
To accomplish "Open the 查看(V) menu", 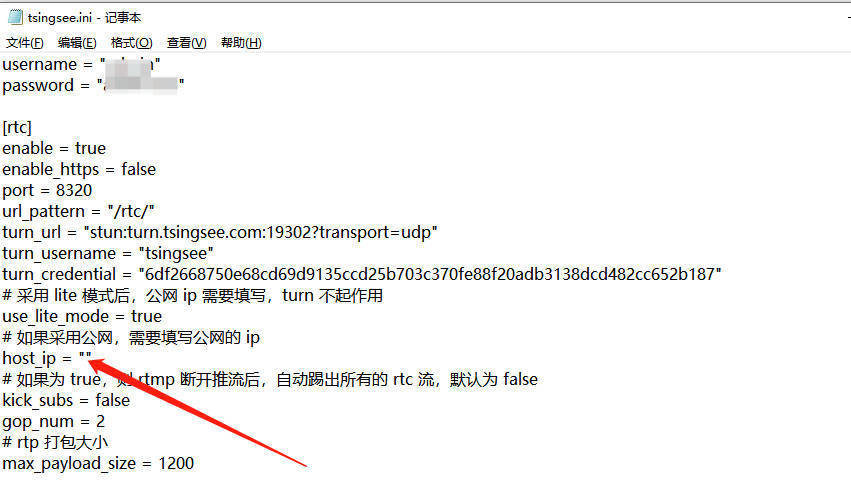I will [x=187, y=43].
